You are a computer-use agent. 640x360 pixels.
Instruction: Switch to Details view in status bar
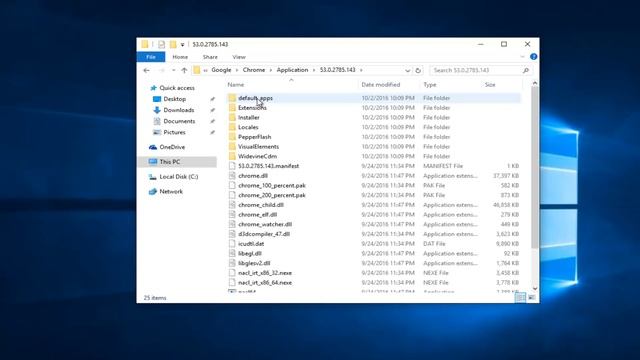pos(520,298)
